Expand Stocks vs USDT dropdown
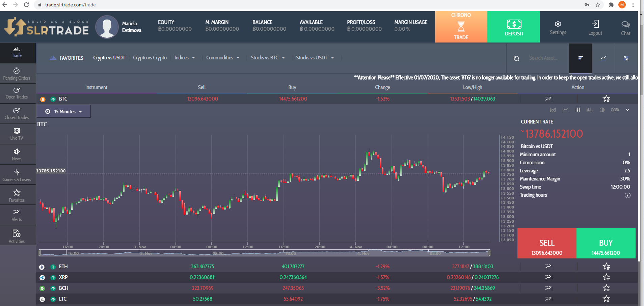 coord(315,58)
